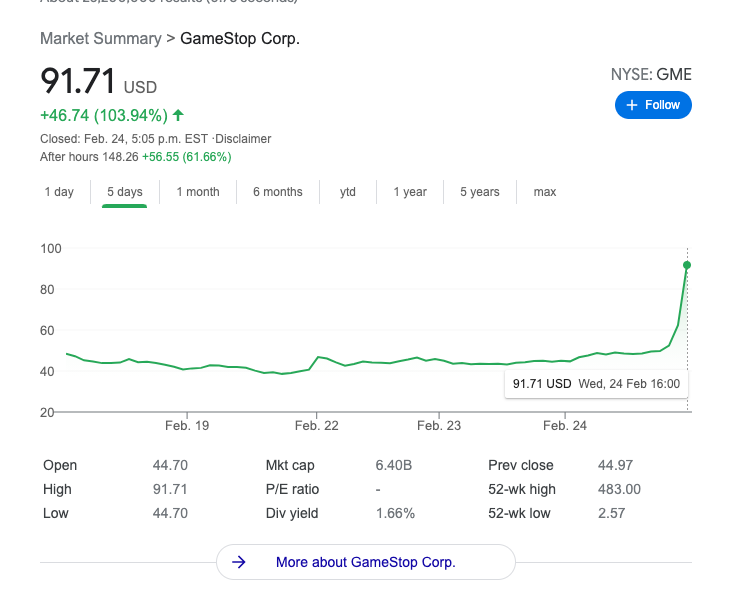This screenshot has width=746, height=608.
Task: Switch to 1 month range
Action: (x=198, y=192)
